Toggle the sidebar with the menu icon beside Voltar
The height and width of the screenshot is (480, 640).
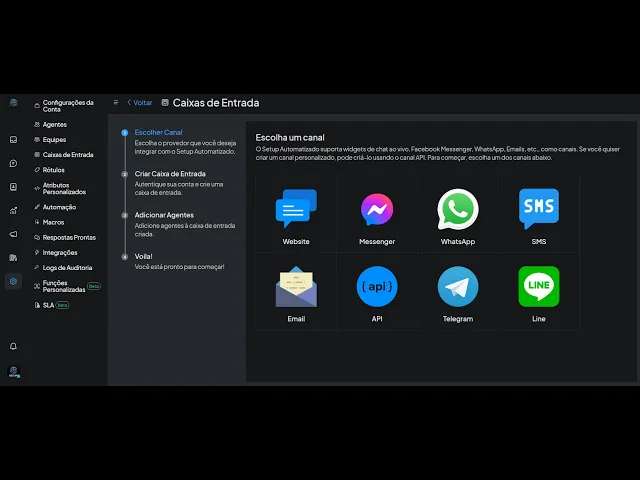[x=116, y=102]
